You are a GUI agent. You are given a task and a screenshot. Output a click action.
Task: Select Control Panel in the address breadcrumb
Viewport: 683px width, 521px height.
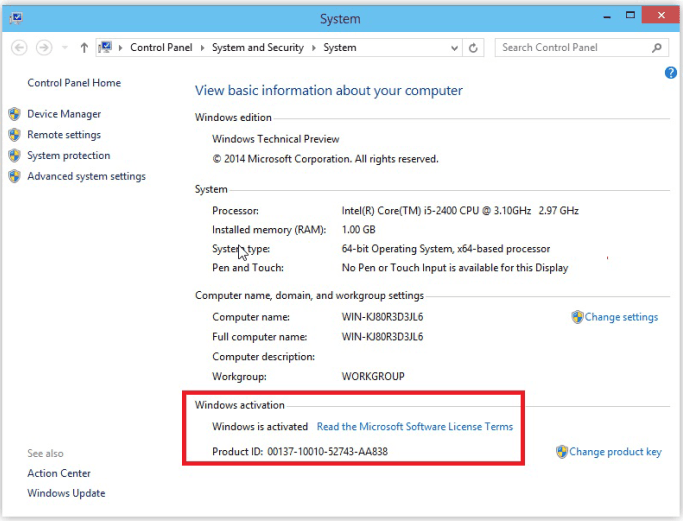coord(161,47)
